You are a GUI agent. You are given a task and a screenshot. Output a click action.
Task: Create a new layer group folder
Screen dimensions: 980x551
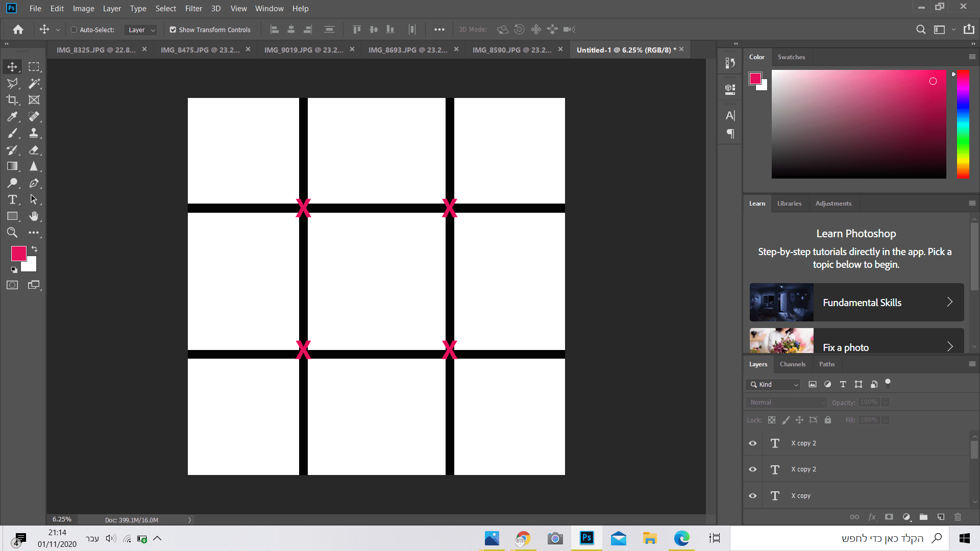pos(923,517)
